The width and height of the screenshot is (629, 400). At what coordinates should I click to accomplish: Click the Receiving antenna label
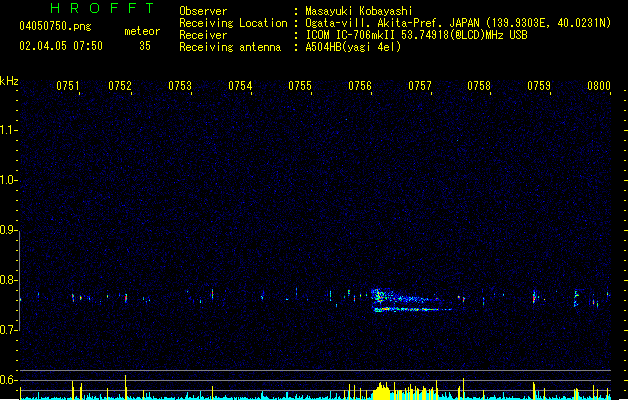tap(230, 47)
